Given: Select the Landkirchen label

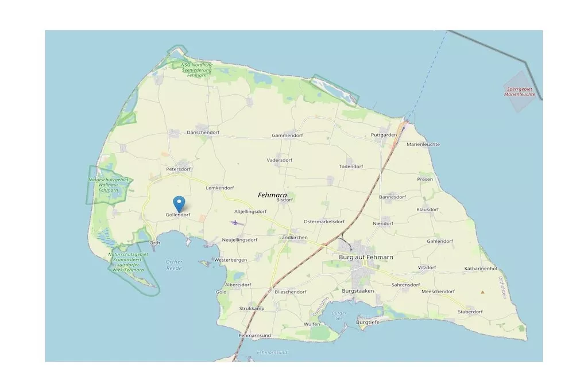Looking at the screenshot, I should tap(293, 237).
